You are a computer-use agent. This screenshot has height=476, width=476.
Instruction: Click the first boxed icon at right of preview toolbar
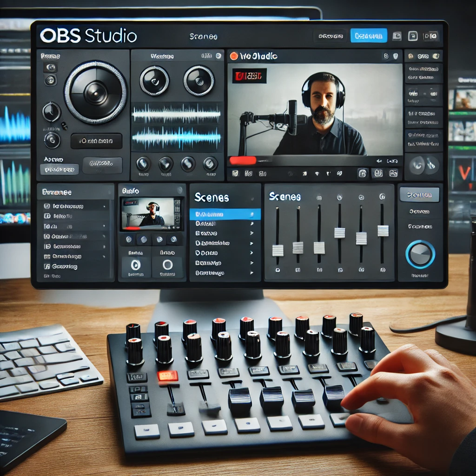pyautogui.click(x=363, y=173)
